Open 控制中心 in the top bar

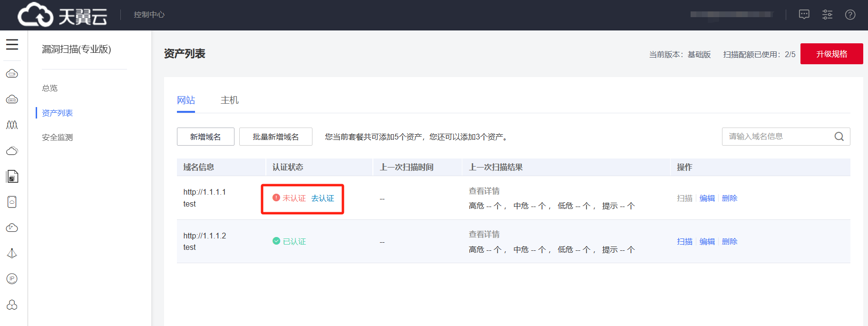pyautogui.click(x=149, y=15)
